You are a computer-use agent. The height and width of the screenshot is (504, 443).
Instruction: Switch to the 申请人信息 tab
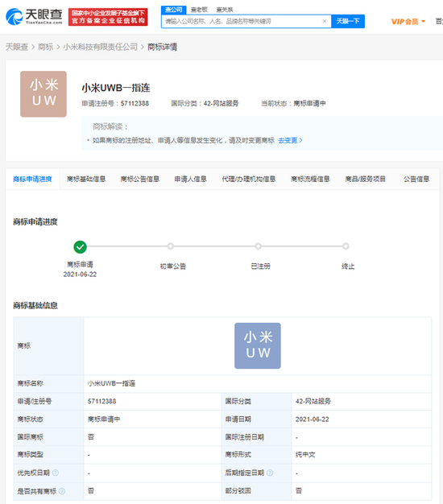(190, 179)
